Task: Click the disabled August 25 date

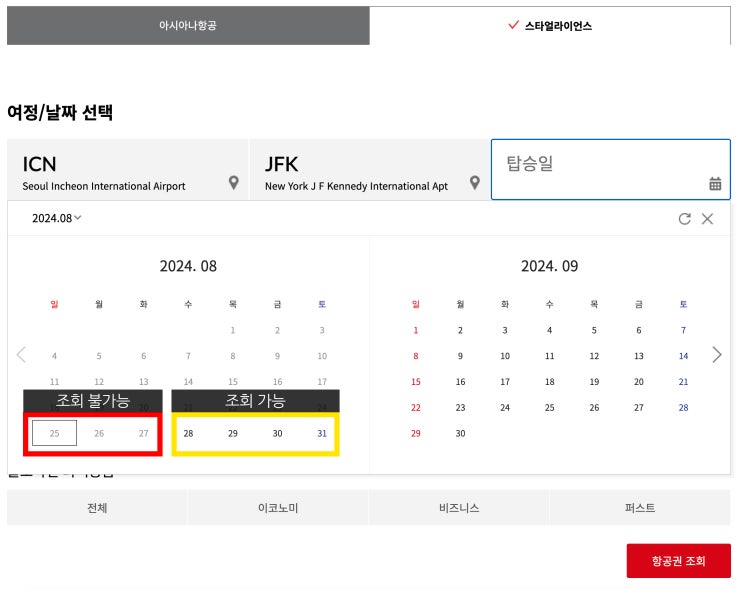Action: click(54, 433)
